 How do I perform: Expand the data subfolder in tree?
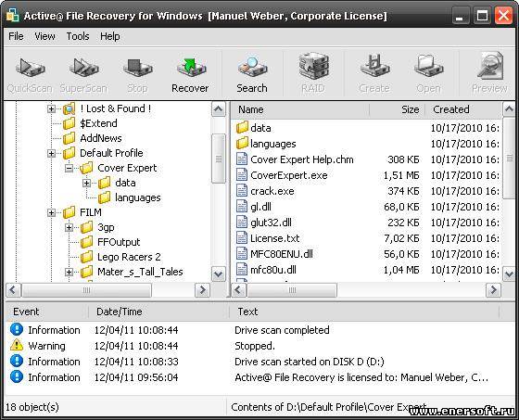click(x=87, y=184)
